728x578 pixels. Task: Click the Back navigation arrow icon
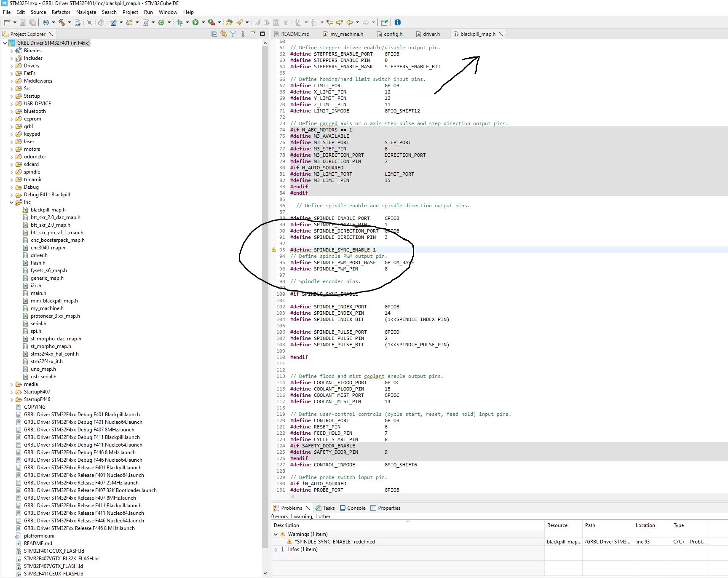coord(349,22)
